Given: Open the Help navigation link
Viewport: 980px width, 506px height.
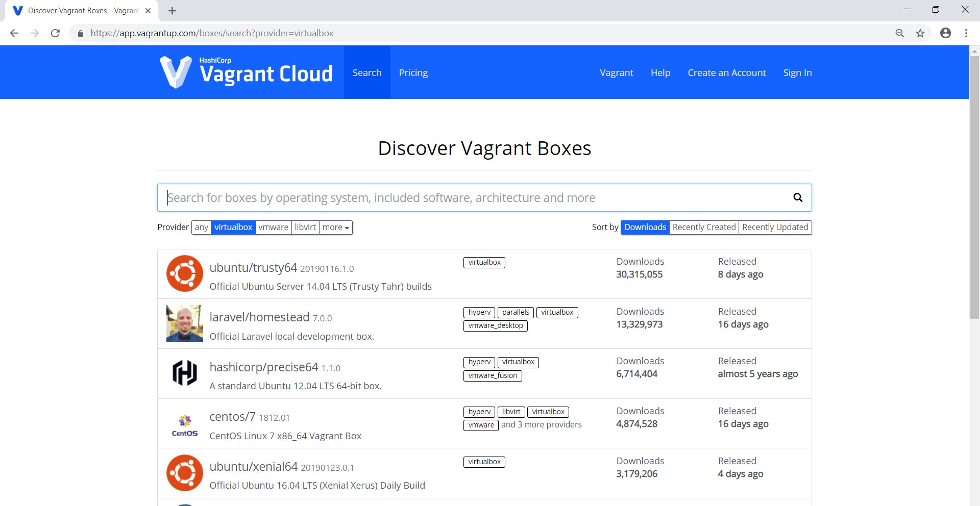Looking at the screenshot, I should (x=660, y=72).
